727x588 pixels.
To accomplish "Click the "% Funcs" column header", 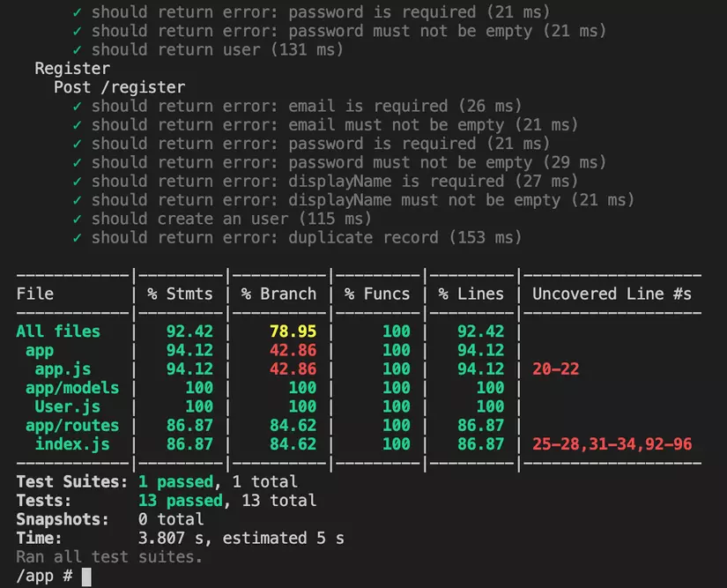I will pos(376,294).
